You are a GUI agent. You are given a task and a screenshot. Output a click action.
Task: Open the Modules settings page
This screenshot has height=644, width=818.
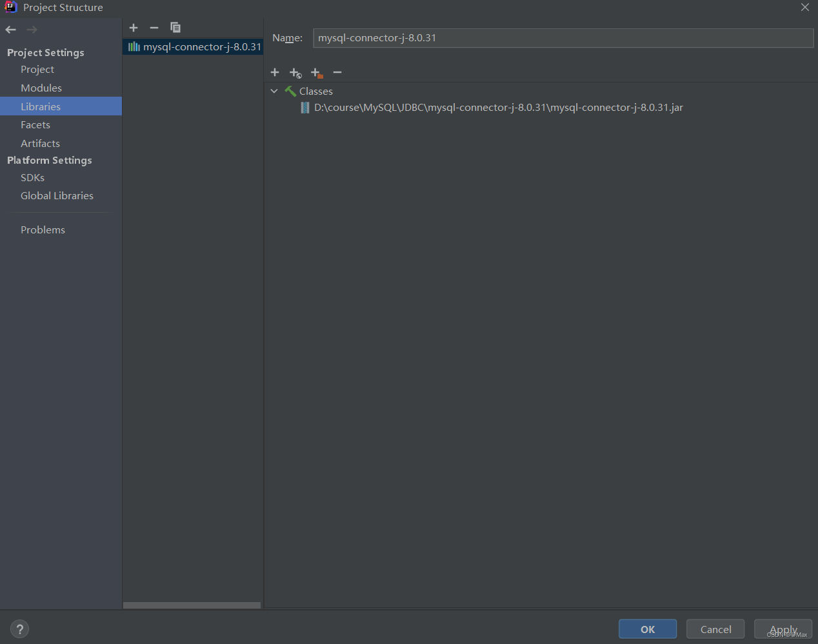pos(41,88)
